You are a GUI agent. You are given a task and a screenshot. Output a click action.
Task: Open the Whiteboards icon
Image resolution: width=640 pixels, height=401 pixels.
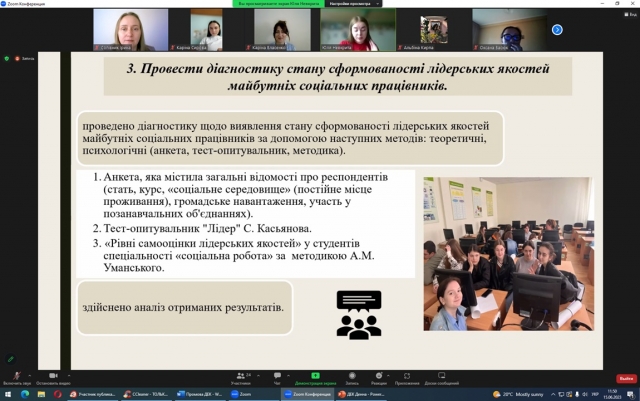point(442,376)
